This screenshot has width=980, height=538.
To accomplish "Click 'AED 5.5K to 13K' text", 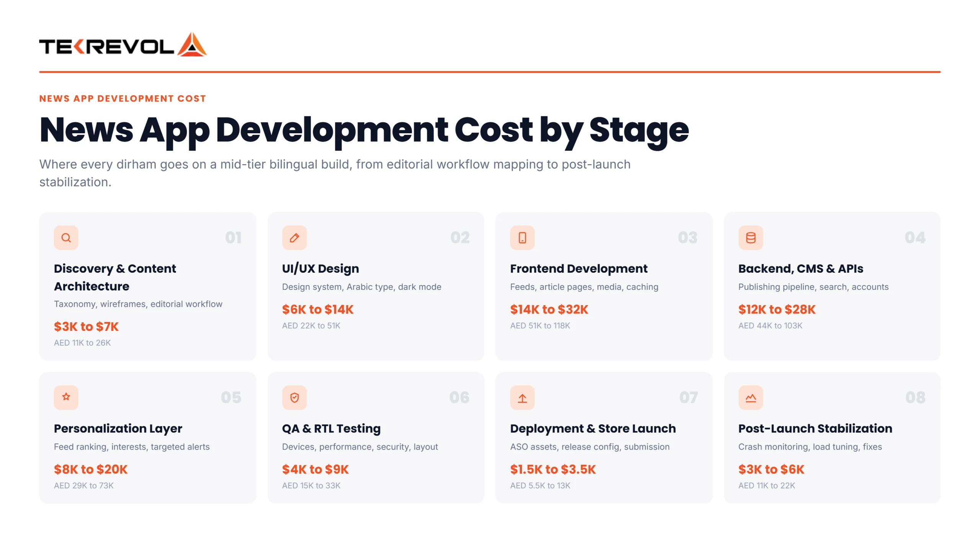I will (x=540, y=485).
